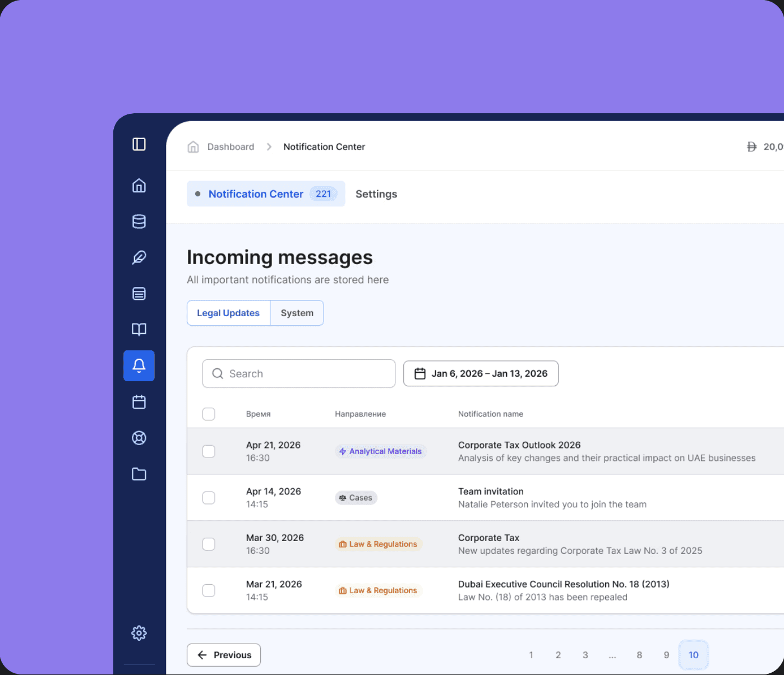Screen dimensions: 784x675
Task: Click the home icon in breadcrumb
Action: click(x=193, y=147)
